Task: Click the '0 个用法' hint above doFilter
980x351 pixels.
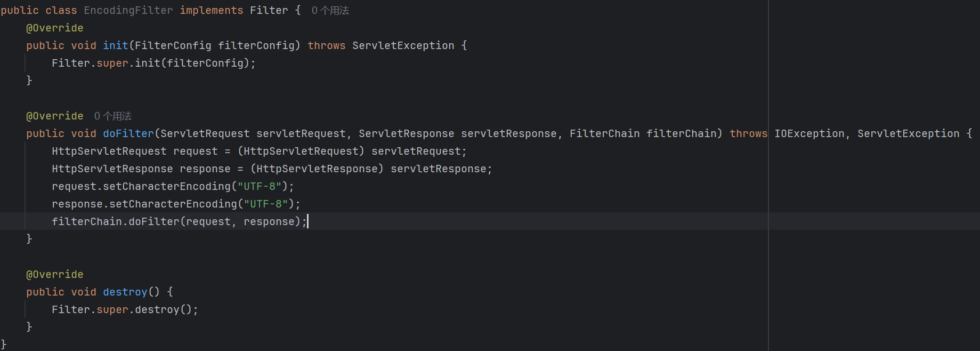Action: pyautogui.click(x=113, y=116)
